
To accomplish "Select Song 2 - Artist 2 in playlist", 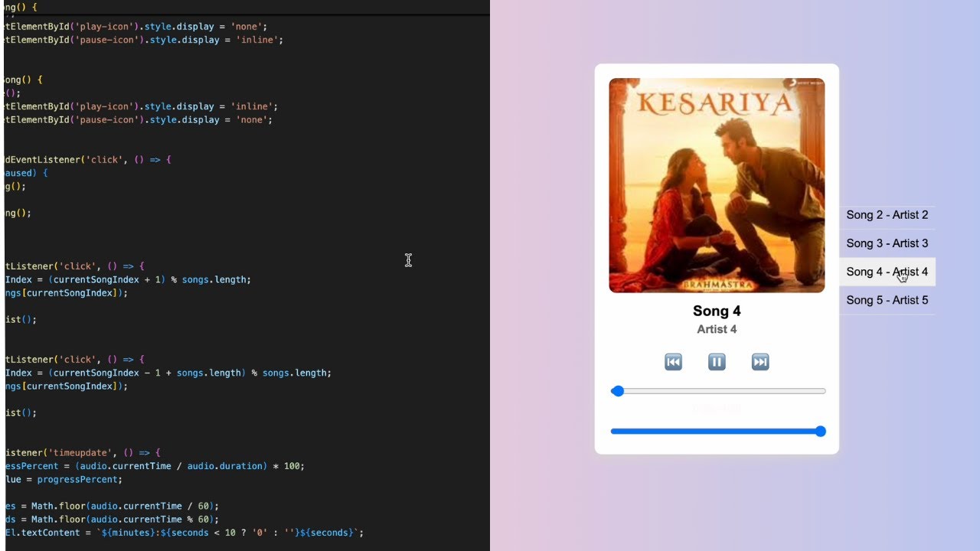I will point(887,215).
